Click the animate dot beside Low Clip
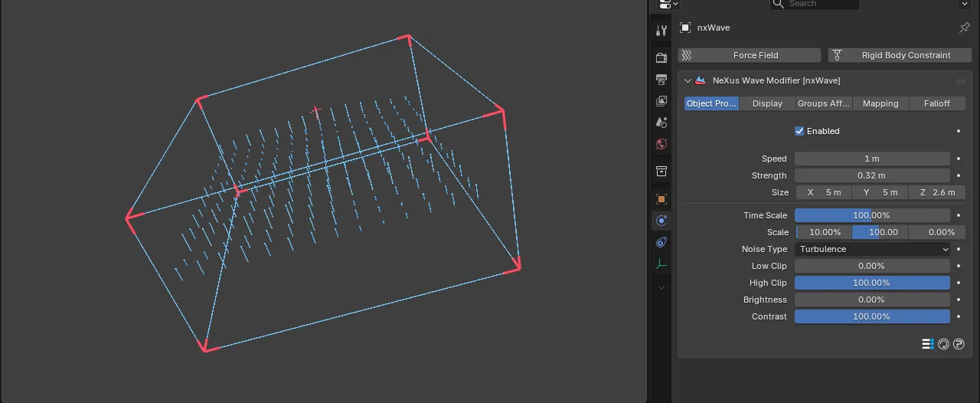Viewport: 980px width, 403px height. [959, 266]
